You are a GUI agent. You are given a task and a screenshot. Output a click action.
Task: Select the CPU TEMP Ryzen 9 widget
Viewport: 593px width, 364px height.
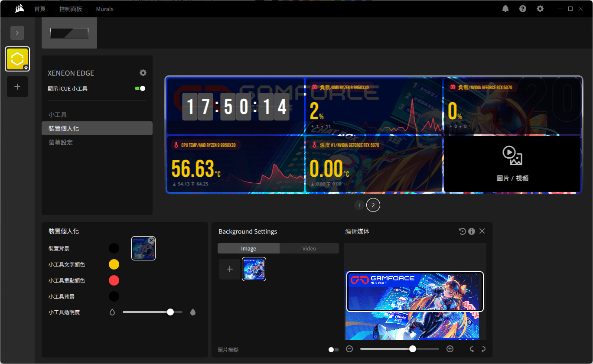coord(236,164)
